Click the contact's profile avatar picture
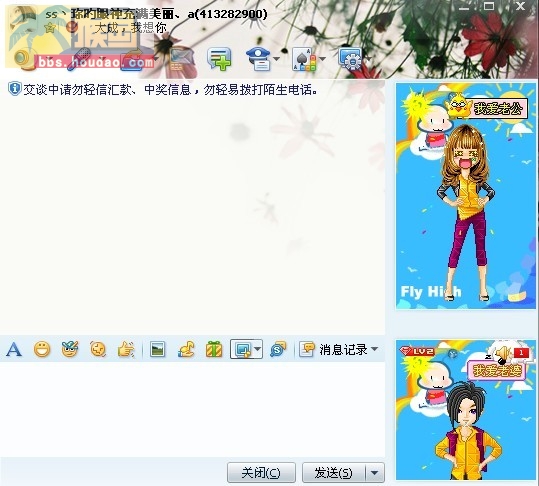Image resolution: width=539 pixels, height=486 pixels. (x=23, y=20)
